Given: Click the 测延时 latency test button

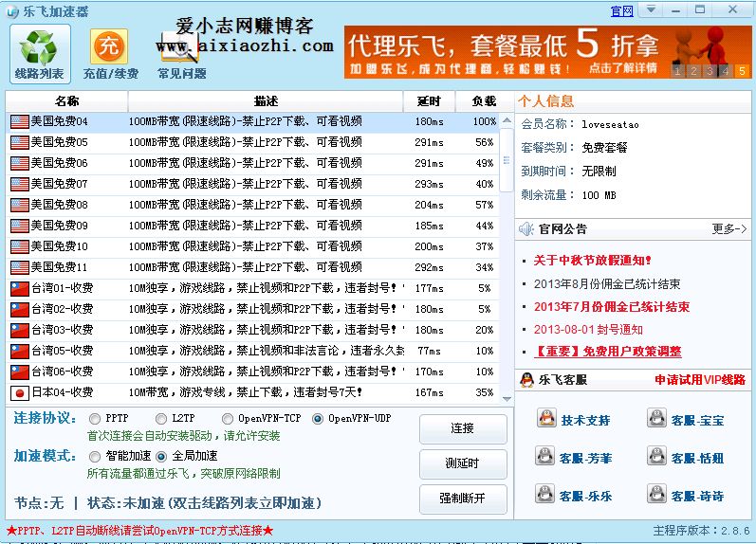Looking at the screenshot, I should click(463, 463).
